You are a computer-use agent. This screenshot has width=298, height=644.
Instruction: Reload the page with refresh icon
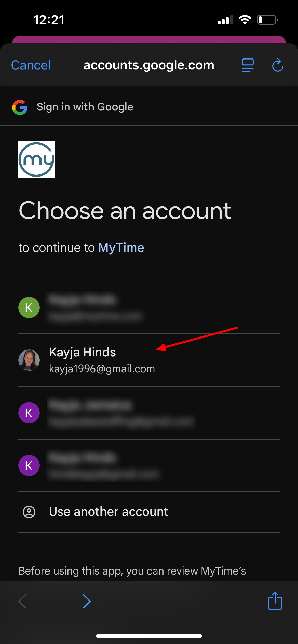[278, 65]
